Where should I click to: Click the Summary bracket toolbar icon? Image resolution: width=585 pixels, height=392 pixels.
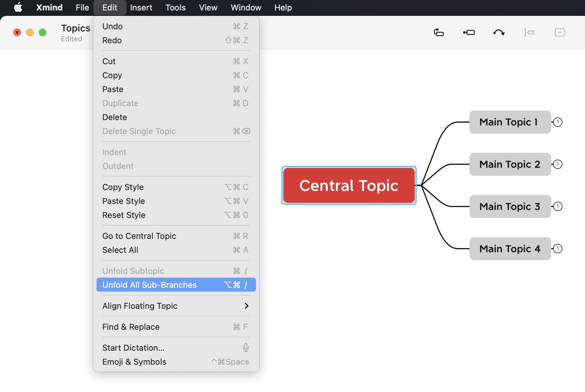tap(529, 32)
